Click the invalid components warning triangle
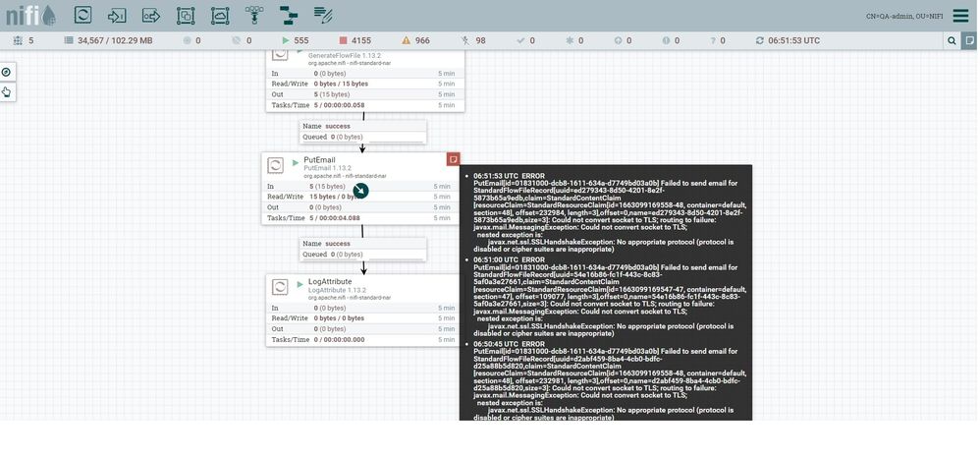980x459 pixels. pos(407,40)
